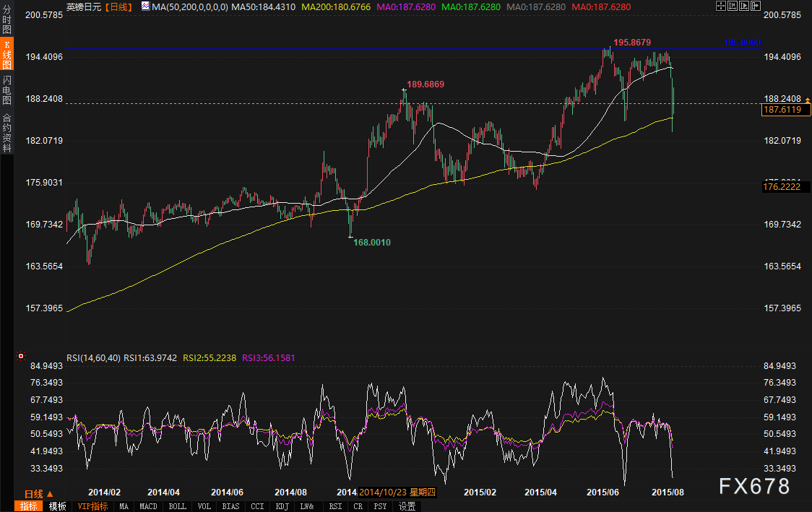
Task: Click the CCI indicator button
Action: pyautogui.click(x=256, y=506)
